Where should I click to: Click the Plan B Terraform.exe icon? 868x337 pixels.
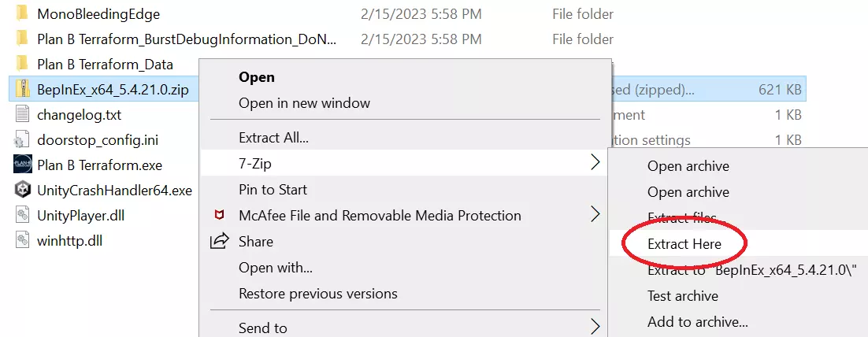[22, 165]
